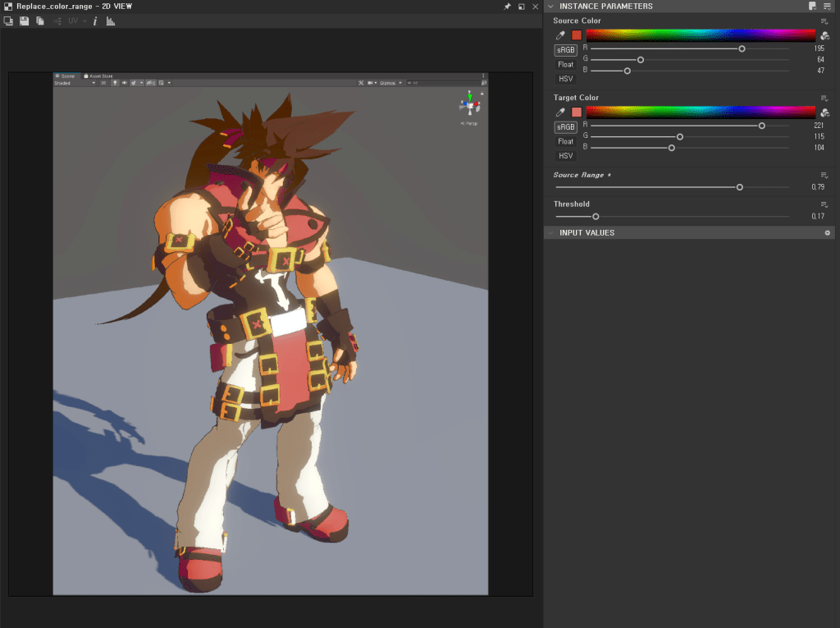Click the Source Color R value field

(818, 48)
